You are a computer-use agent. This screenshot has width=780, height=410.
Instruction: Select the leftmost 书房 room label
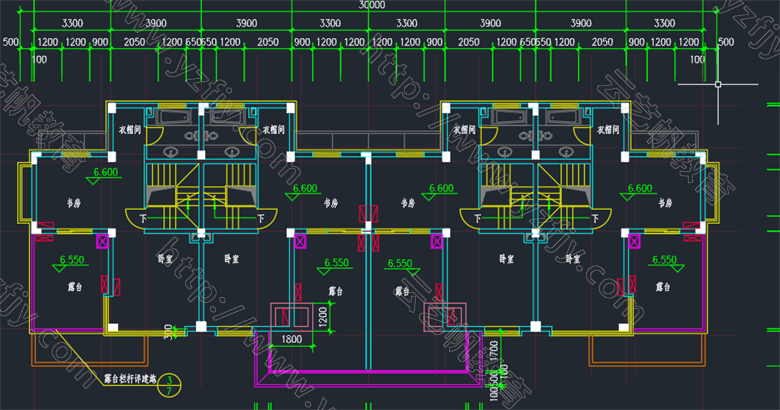pos(74,203)
